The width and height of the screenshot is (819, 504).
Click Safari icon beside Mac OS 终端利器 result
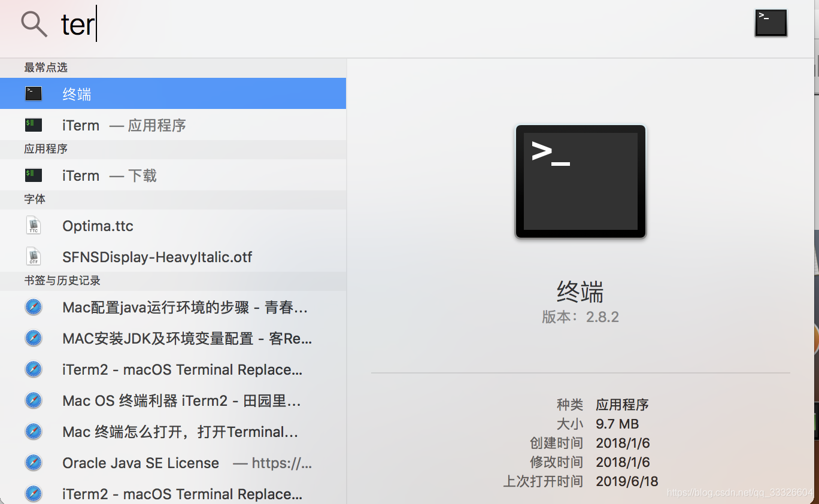click(x=34, y=400)
